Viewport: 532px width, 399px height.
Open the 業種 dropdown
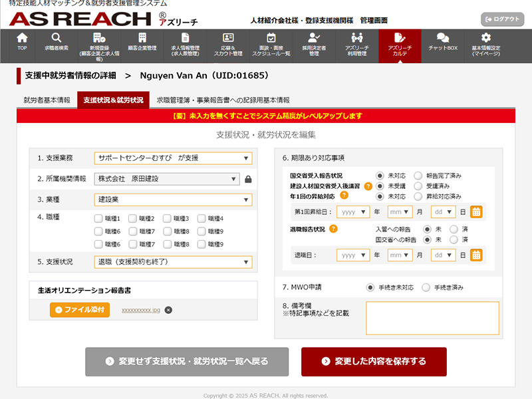click(x=173, y=200)
